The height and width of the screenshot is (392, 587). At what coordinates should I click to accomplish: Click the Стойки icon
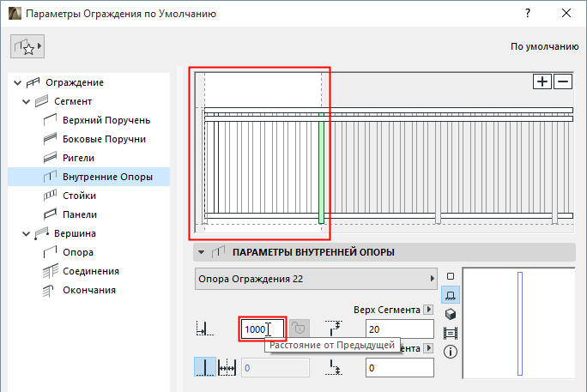click(x=50, y=196)
